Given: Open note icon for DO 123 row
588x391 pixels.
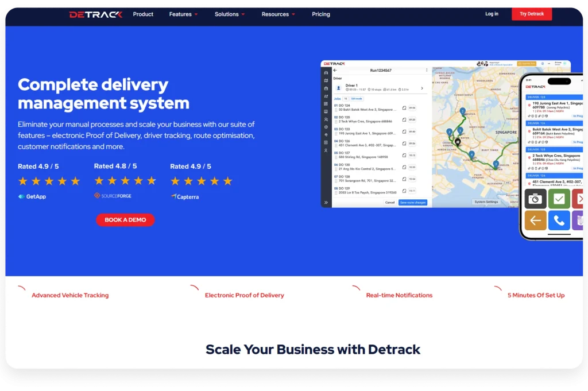Looking at the screenshot, I should [x=404, y=131].
